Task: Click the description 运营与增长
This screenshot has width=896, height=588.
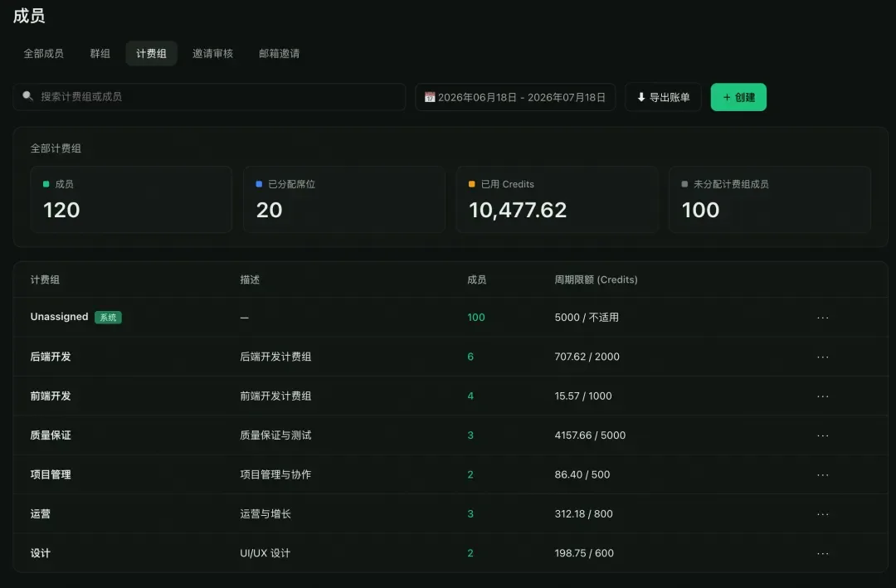Action: click(x=265, y=513)
